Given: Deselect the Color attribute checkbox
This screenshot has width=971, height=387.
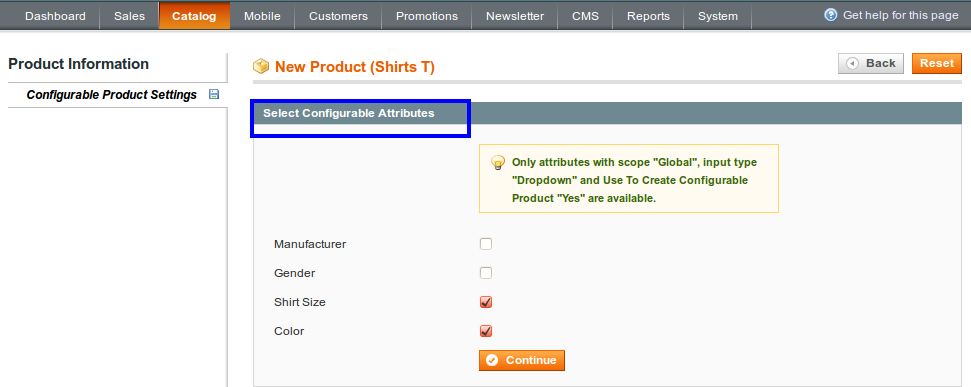Looking at the screenshot, I should click(x=486, y=331).
